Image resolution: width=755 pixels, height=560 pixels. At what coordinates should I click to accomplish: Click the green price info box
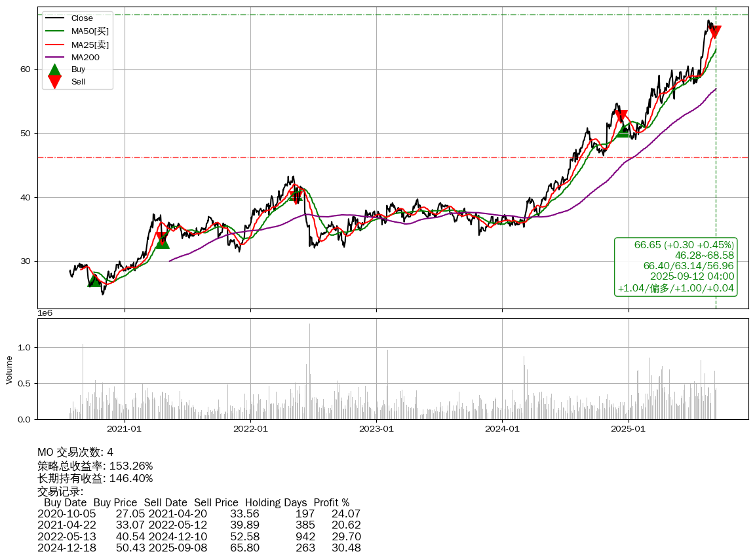676,267
